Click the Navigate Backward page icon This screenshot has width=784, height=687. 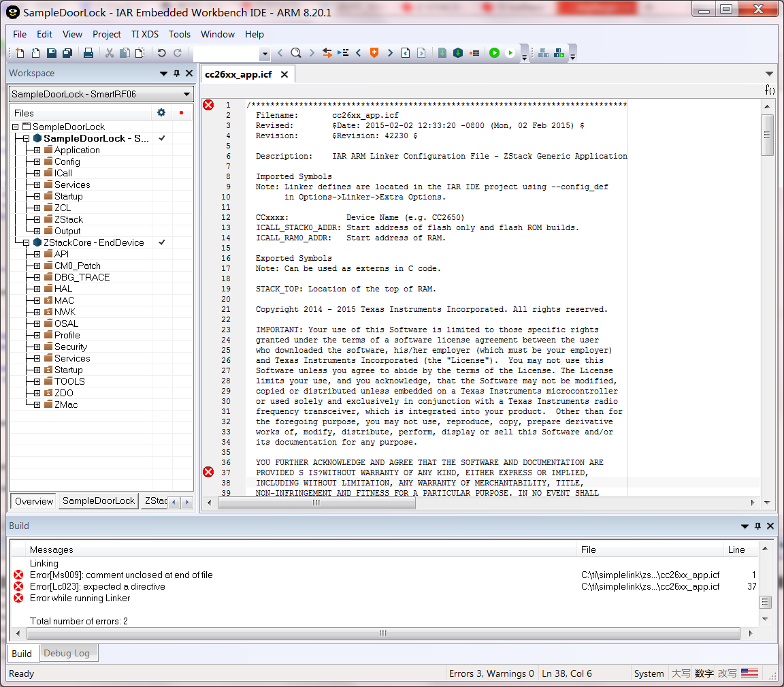click(x=406, y=53)
